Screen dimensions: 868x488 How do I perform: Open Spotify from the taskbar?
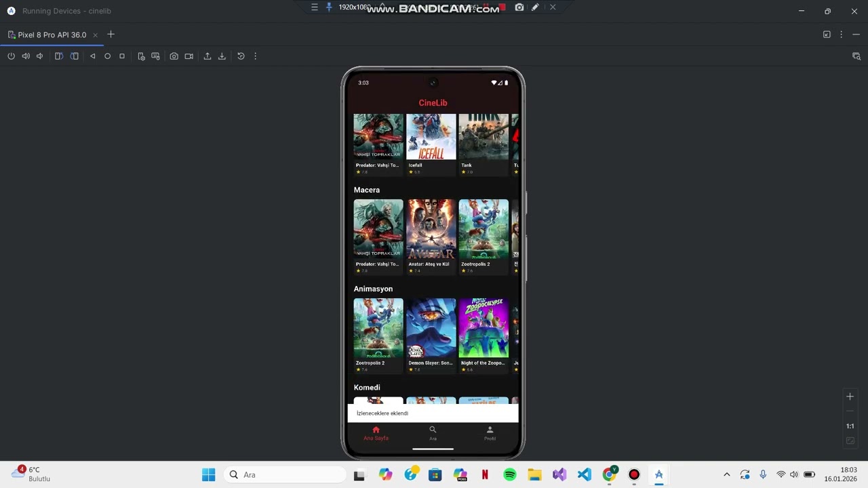(510, 475)
